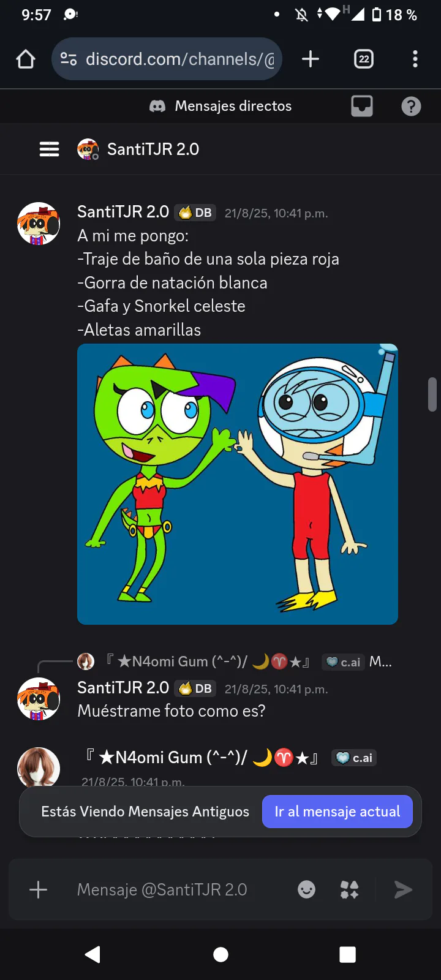
Task: Tap the send message arrow icon
Action: pyautogui.click(x=403, y=889)
